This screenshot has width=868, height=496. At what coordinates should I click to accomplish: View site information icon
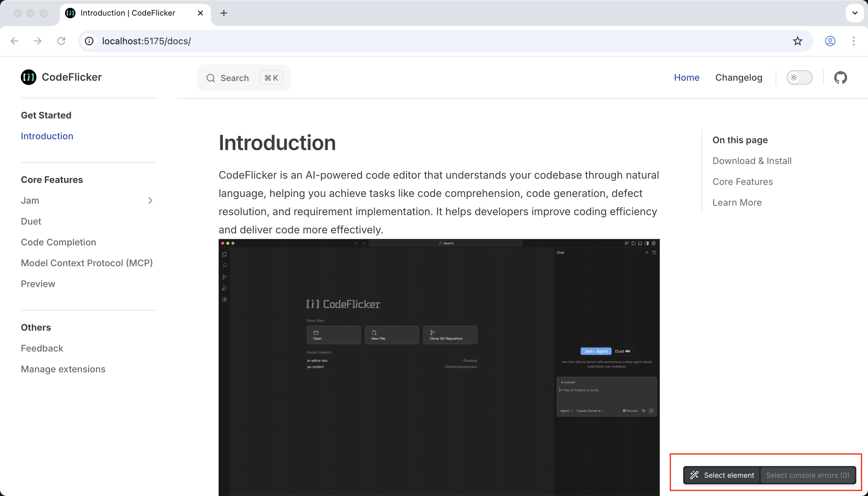coord(89,41)
